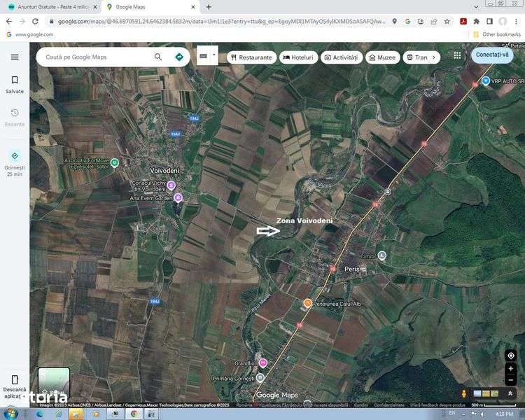This screenshot has width=525, height=420.
Task: Click the Descarcă aplicația phone icon
Action: (x=15, y=380)
